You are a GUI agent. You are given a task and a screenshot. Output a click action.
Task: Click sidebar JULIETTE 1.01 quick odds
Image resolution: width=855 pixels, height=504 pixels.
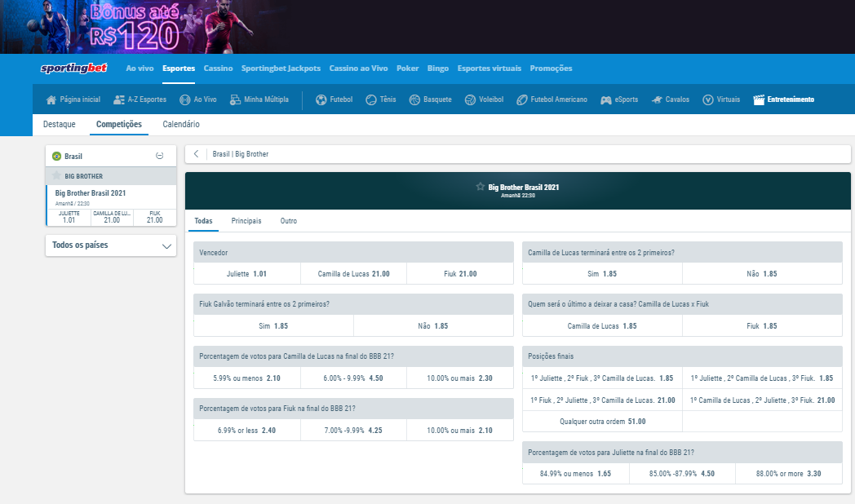(x=69, y=217)
